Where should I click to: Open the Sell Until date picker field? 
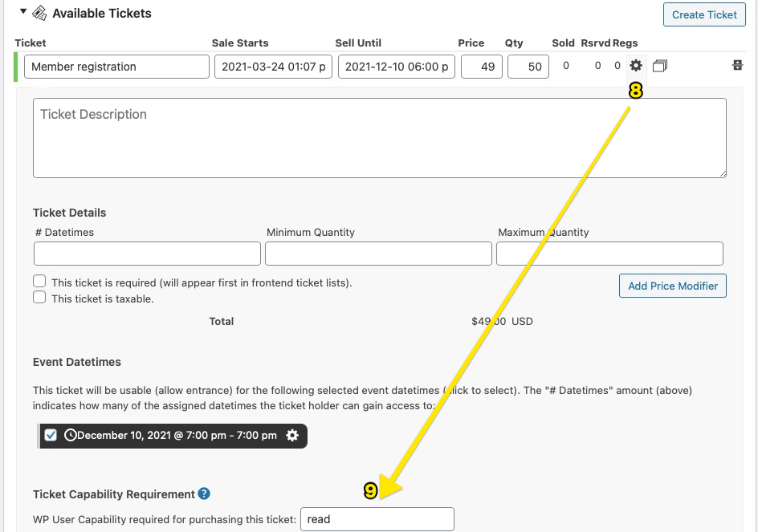point(397,67)
